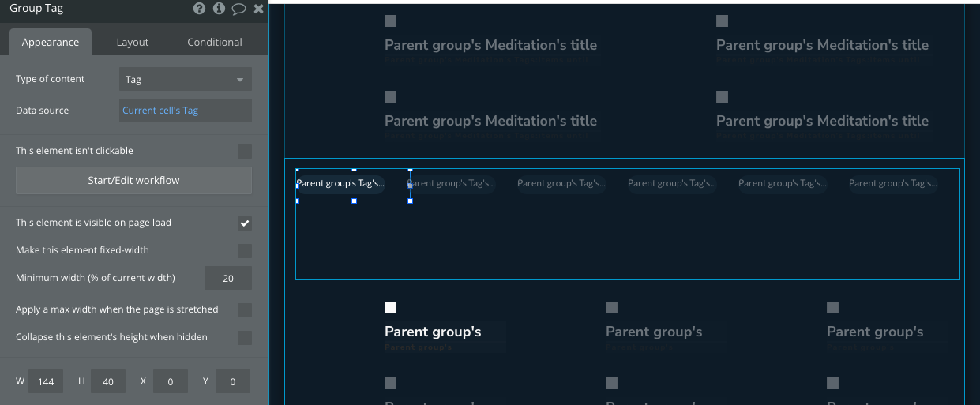This screenshot has width=980, height=405.
Task: Click the white icon square above Parent group's
Action: tap(390, 308)
